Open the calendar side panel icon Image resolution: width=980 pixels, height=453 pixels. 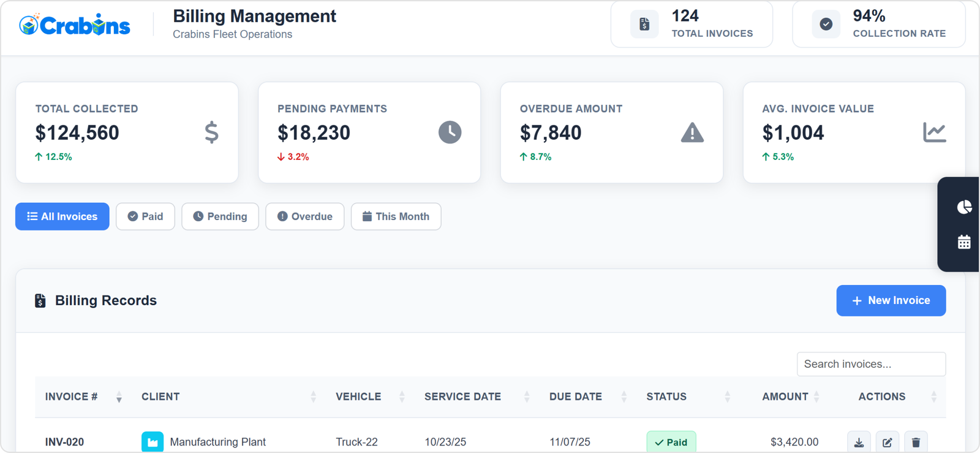coord(964,242)
